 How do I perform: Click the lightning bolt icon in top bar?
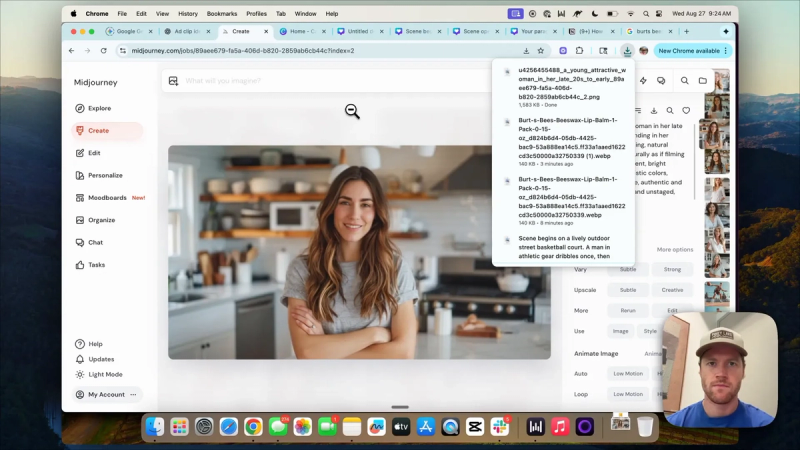643,81
